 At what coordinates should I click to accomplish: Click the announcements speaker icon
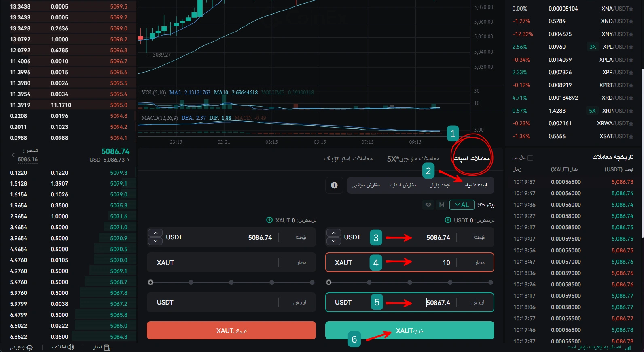click(x=71, y=347)
